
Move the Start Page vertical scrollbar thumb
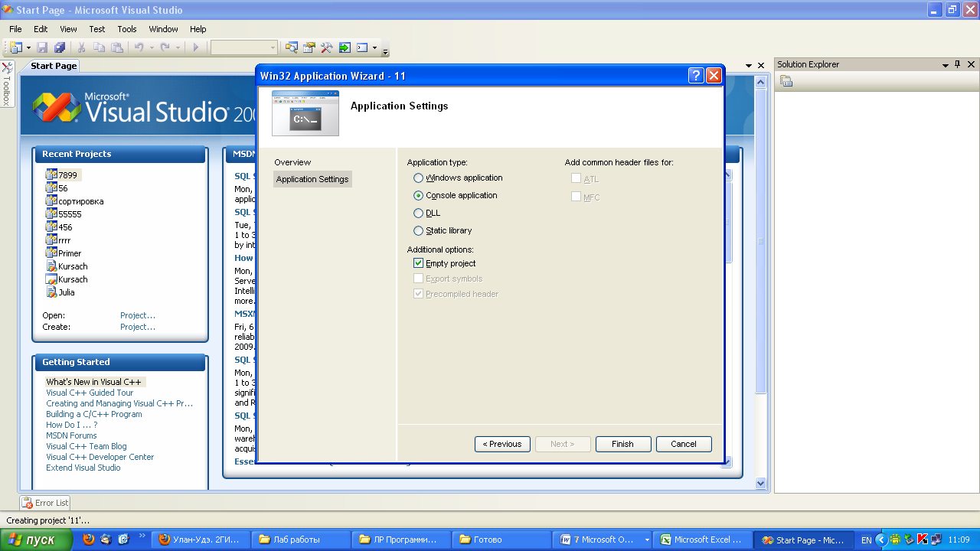[x=760, y=241]
